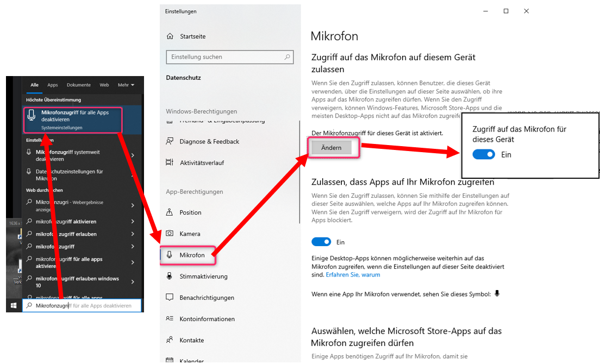The height and width of the screenshot is (364, 600).
Task: Open Kamera privacy settings
Action: pyautogui.click(x=190, y=234)
